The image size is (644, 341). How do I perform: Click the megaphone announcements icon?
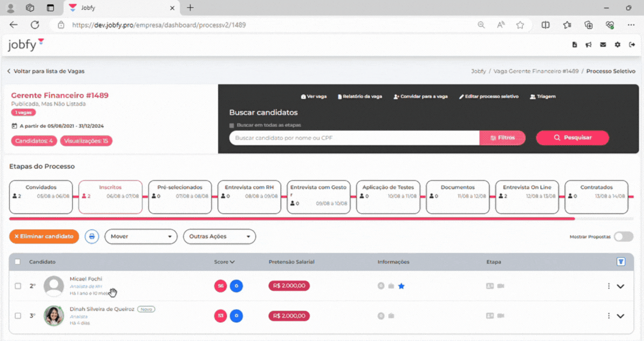coord(588,45)
